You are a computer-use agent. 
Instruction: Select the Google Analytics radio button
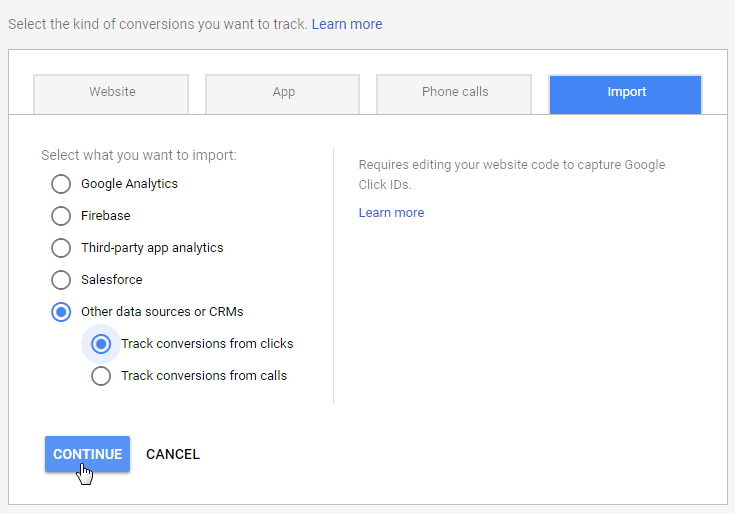pyautogui.click(x=61, y=184)
